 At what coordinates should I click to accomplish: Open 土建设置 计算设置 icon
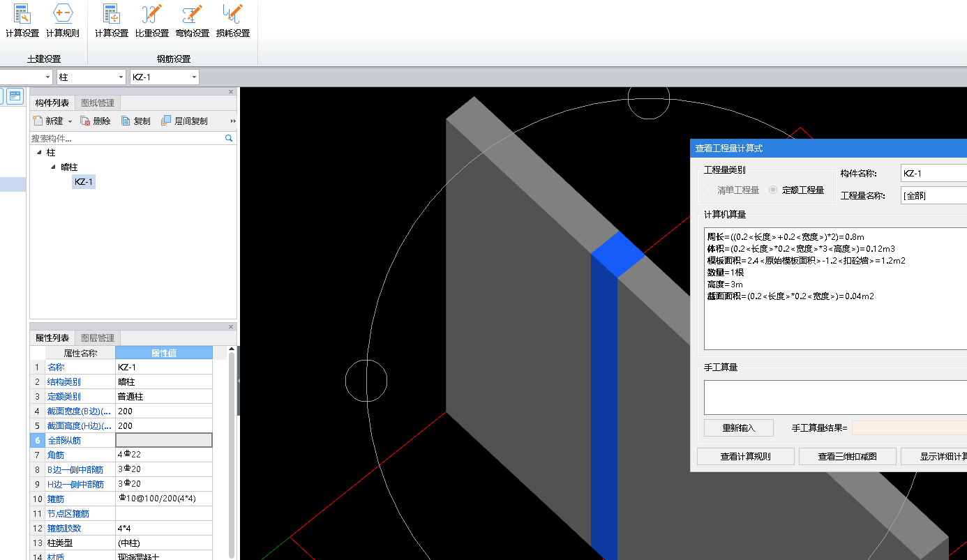tap(22, 20)
